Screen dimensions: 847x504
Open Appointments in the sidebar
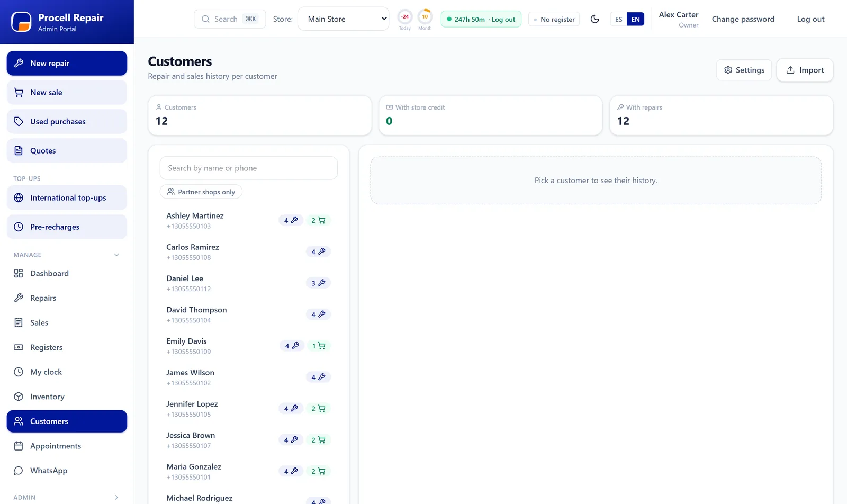[67, 446]
